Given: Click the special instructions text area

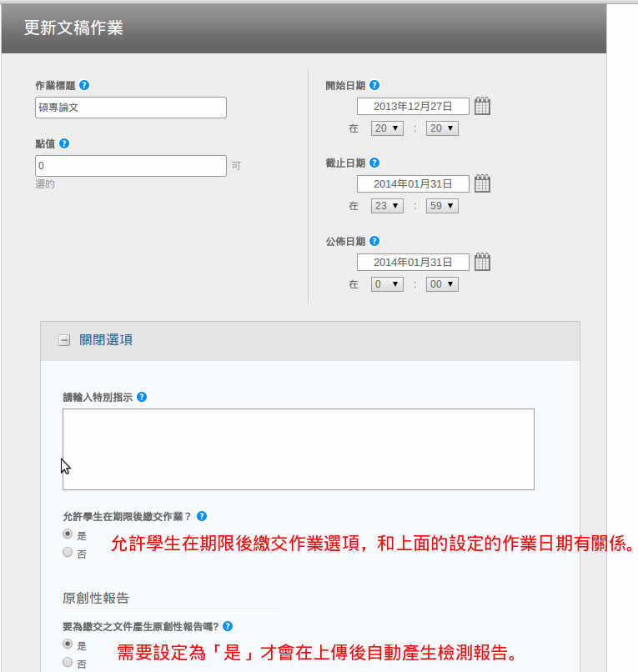Looking at the screenshot, I should click(298, 449).
